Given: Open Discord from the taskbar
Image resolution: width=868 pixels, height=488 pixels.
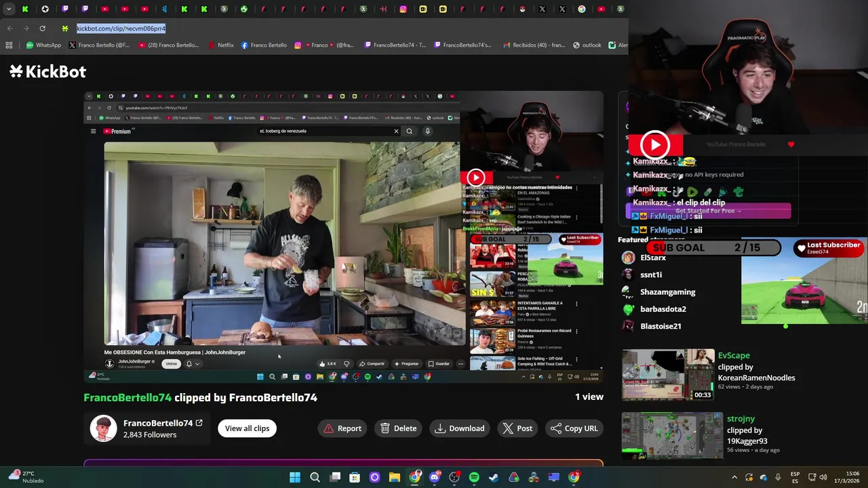Looking at the screenshot, I should click(435, 477).
